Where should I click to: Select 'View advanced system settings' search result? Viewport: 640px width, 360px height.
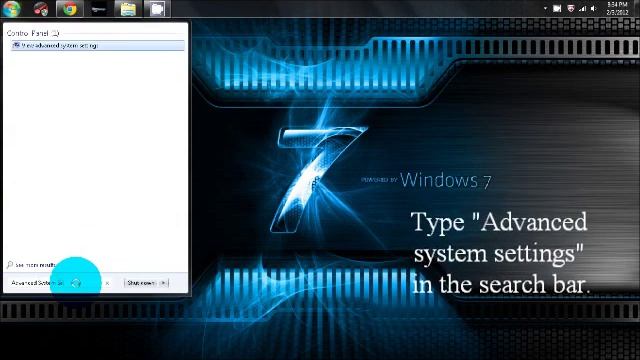click(98, 46)
